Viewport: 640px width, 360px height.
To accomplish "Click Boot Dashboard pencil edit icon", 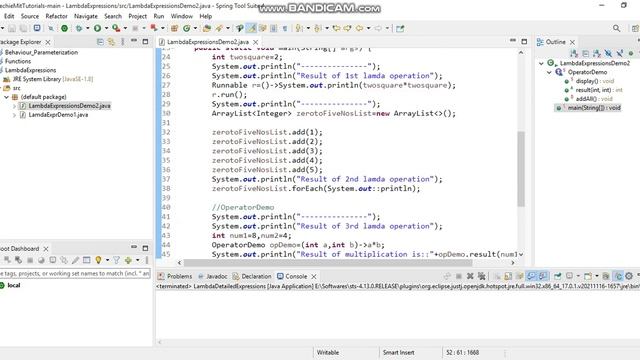I will click(x=76, y=260).
